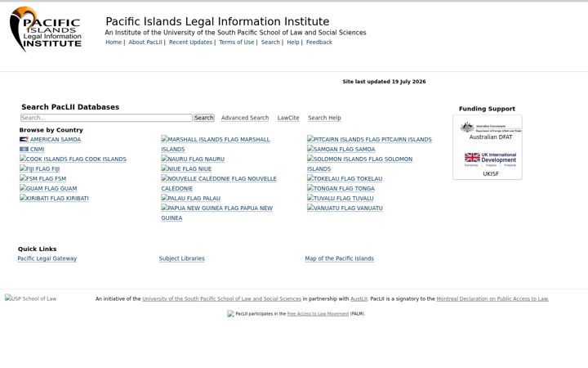
Task: Browse Marshall Islands
Action: (216, 144)
